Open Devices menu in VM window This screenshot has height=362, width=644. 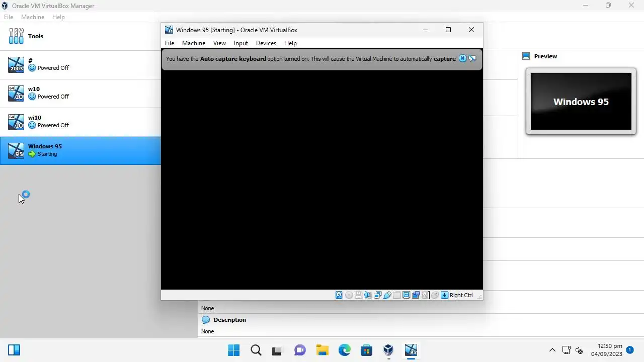tap(266, 43)
